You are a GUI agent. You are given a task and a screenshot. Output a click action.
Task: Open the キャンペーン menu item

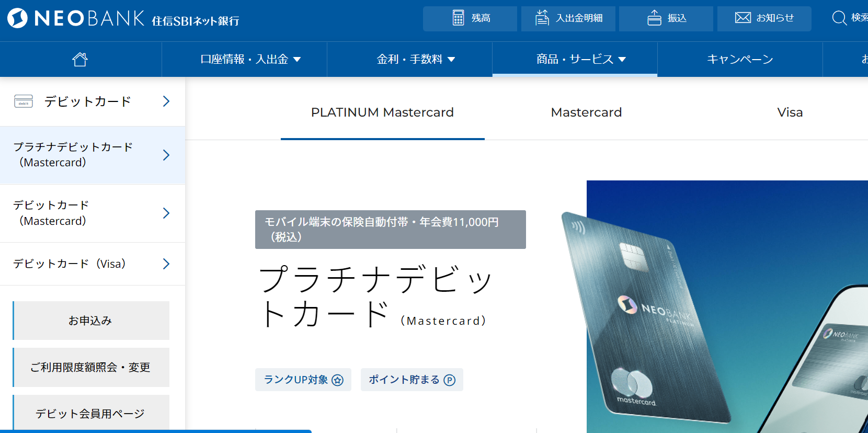[x=739, y=59]
